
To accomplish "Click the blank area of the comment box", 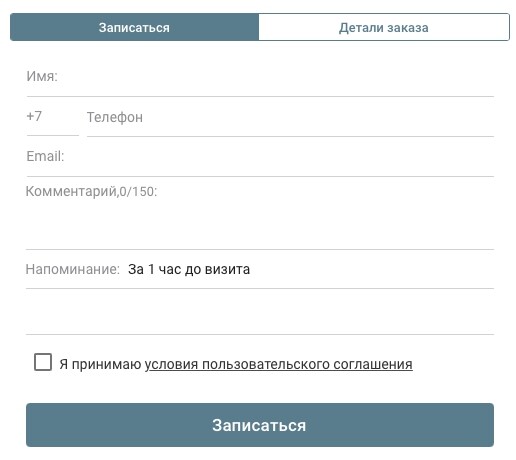I will 260,223.
